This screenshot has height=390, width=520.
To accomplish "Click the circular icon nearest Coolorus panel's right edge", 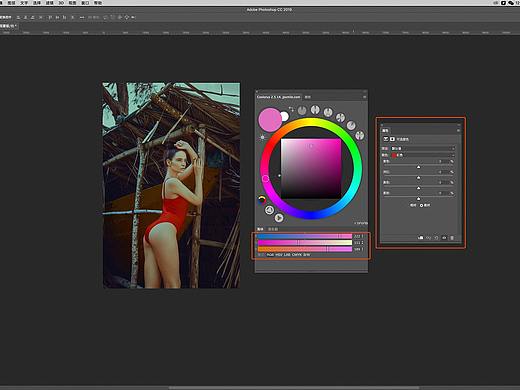I will tap(360, 135).
